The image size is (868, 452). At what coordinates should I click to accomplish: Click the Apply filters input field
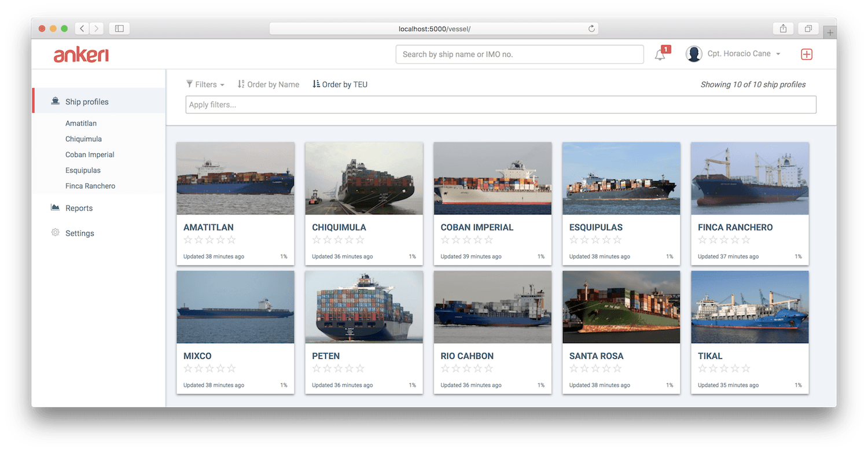501,105
